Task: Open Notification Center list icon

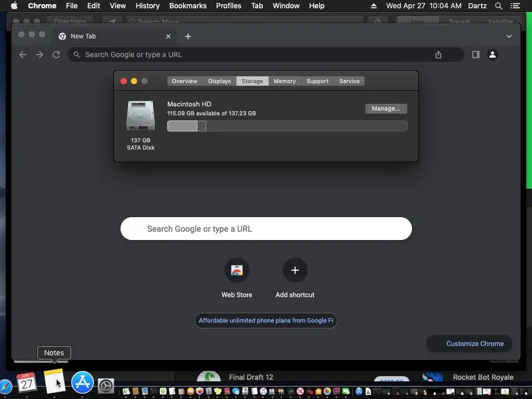Action: coord(515,6)
